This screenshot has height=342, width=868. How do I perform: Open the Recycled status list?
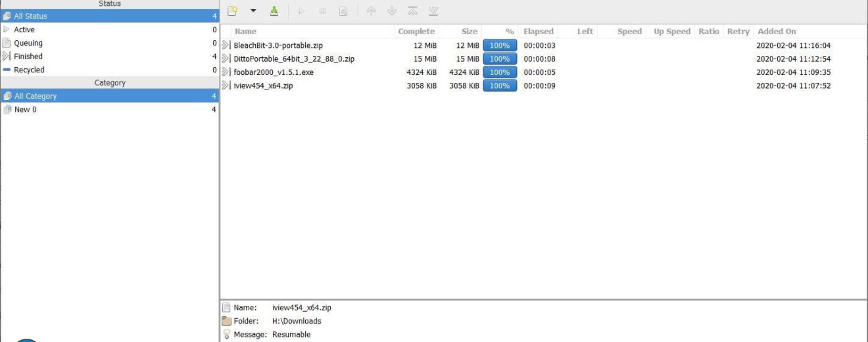(x=109, y=70)
